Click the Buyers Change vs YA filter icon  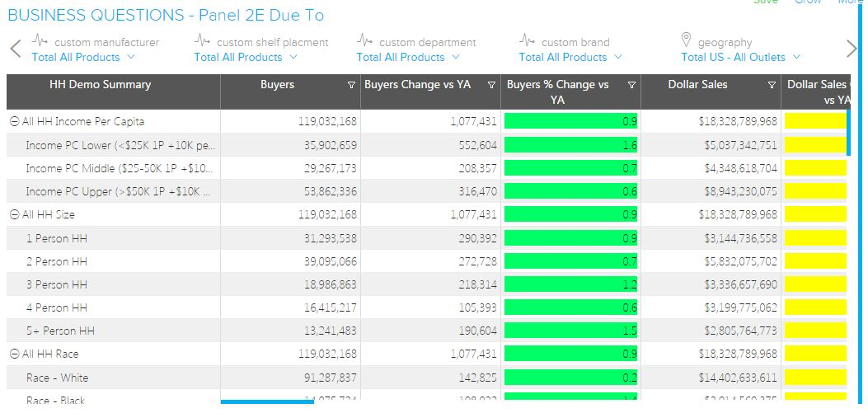pyautogui.click(x=492, y=85)
